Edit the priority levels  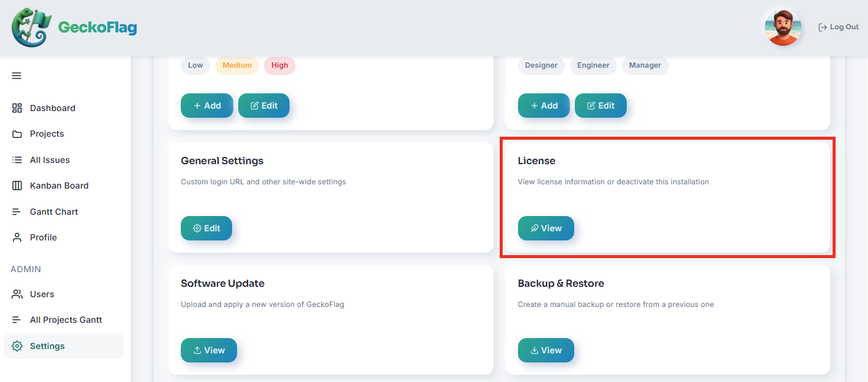pyautogui.click(x=264, y=106)
